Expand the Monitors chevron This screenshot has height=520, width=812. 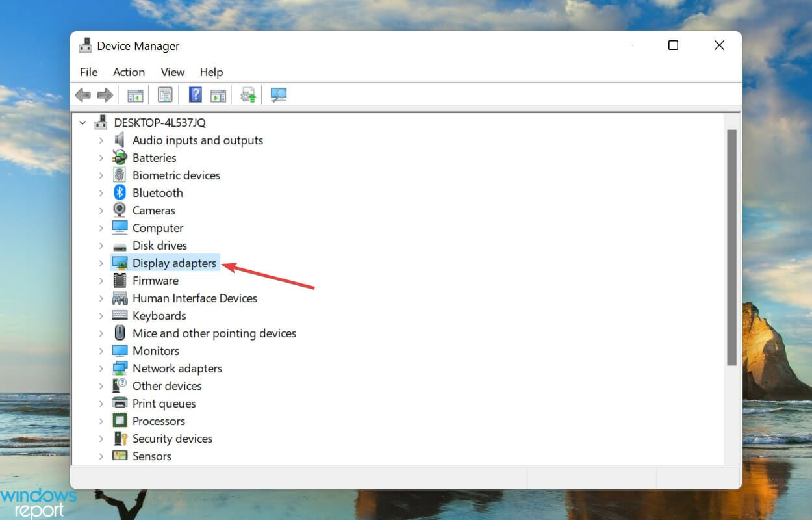101,351
